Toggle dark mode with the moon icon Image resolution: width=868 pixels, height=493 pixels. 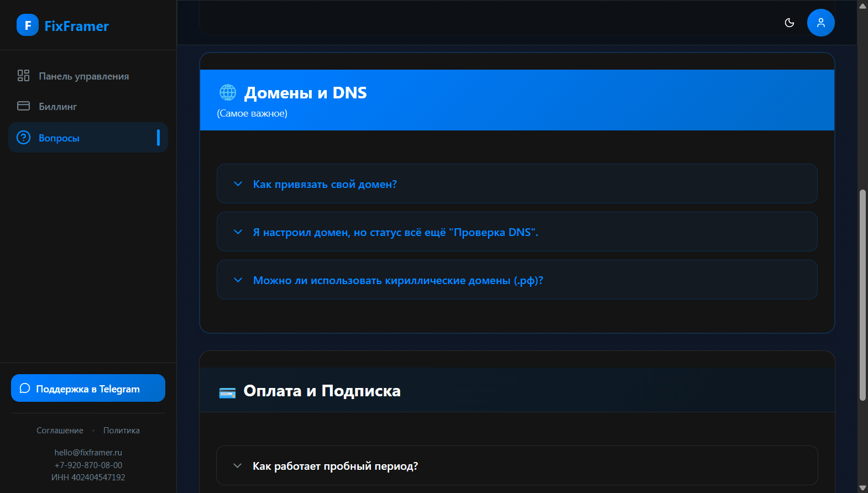[789, 23]
